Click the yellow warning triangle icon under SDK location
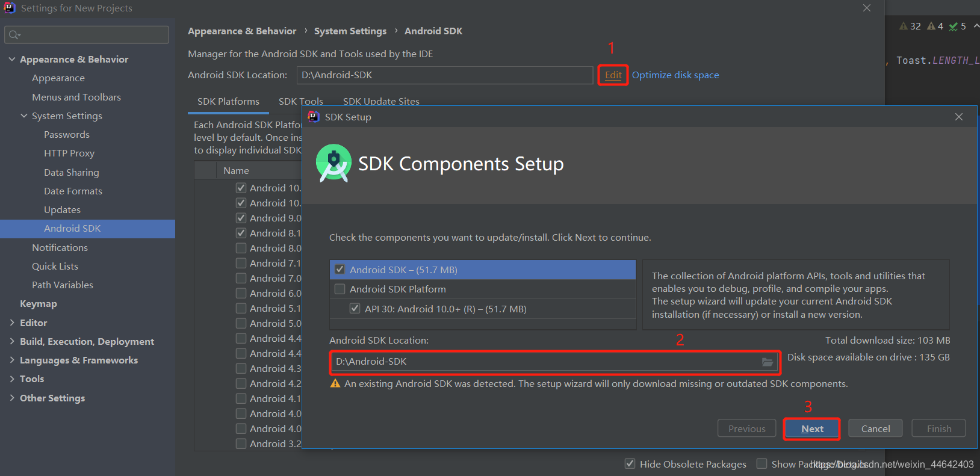Viewport: 980px width, 476px height. pos(335,384)
